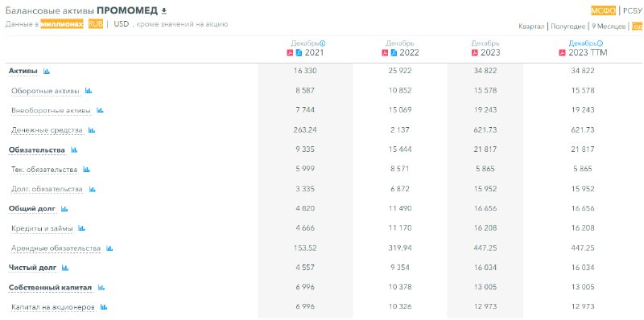Show chart for Оборотные активы row
Screen dimensions: 644x320
click(89, 91)
